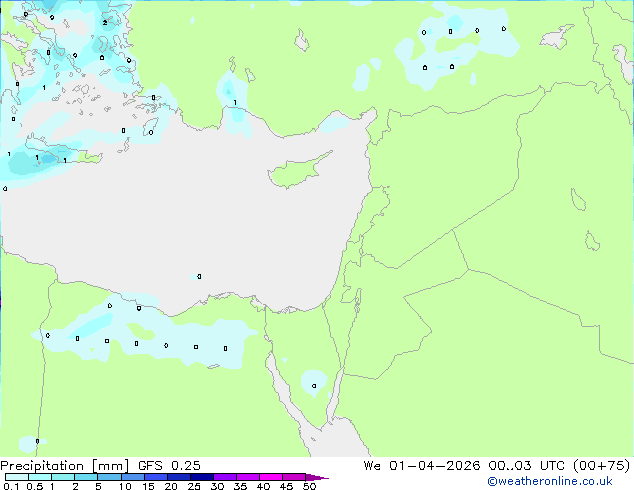Pick the 1–2 mm legend color swatch
The image size is (634, 490).
point(63,477)
